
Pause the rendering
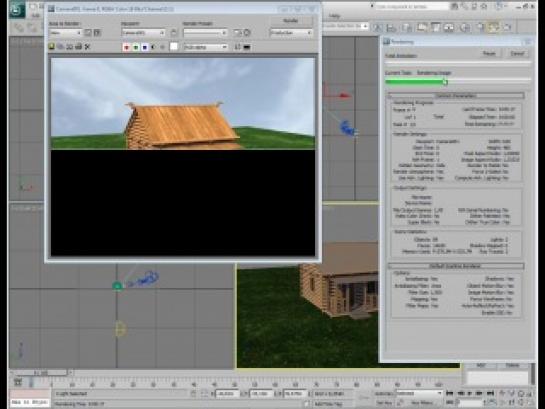point(489,54)
